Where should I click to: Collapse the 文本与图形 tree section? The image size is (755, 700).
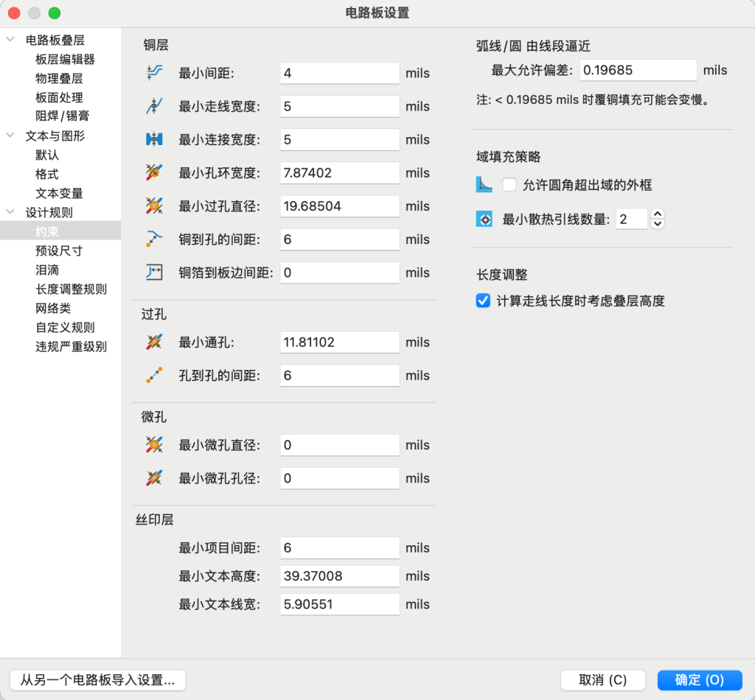[9, 136]
